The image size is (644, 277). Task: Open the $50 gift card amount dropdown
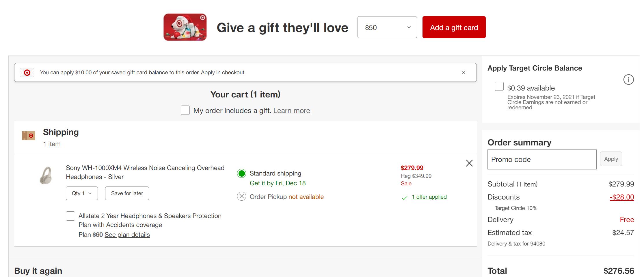(x=387, y=27)
